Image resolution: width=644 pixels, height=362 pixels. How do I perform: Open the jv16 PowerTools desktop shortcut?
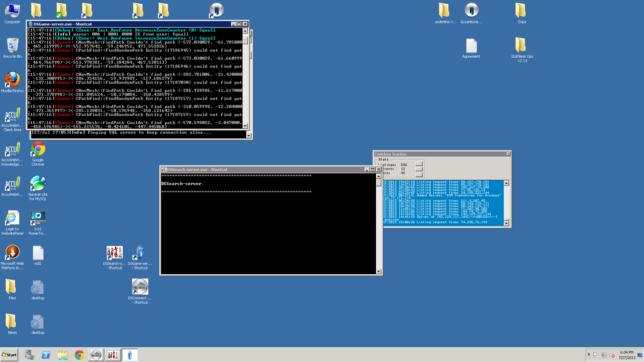click(x=38, y=218)
